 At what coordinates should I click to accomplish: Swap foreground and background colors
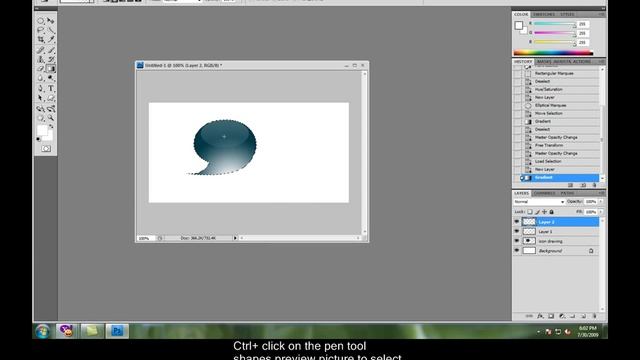(51, 127)
